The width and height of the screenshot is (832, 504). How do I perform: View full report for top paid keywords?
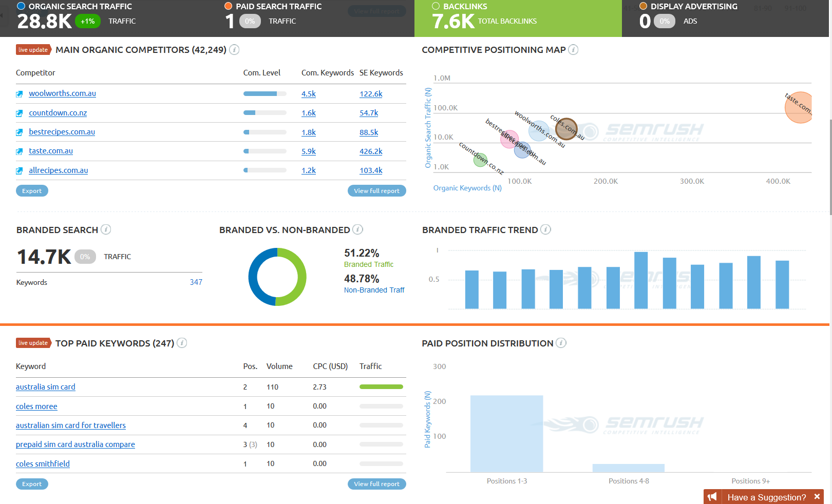(376, 484)
